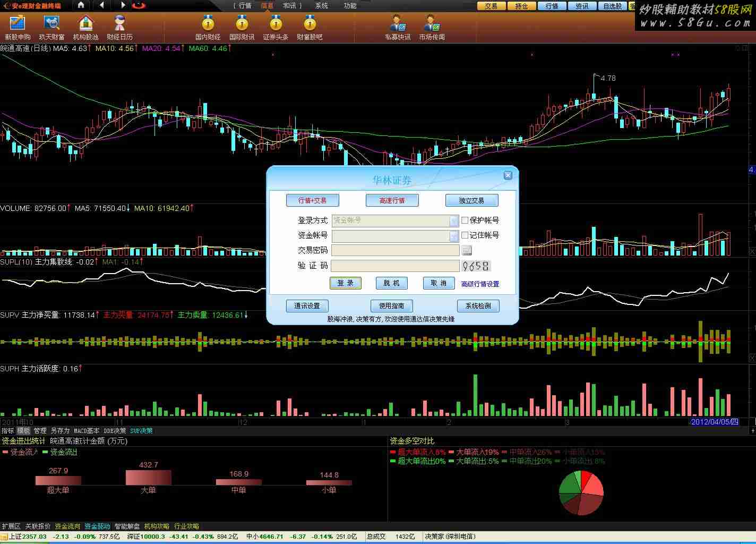Switch to 扩展区 bottom tab
The image size is (756, 544).
pos(11,526)
